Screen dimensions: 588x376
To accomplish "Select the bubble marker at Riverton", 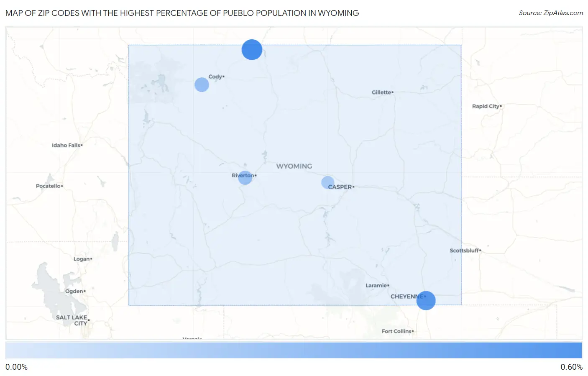I will click(245, 177).
